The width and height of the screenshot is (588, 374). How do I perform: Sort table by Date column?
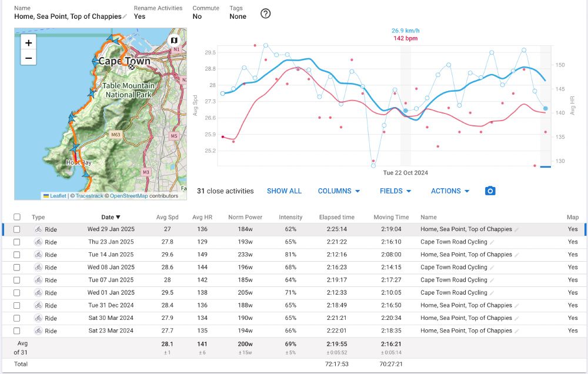point(111,217)
